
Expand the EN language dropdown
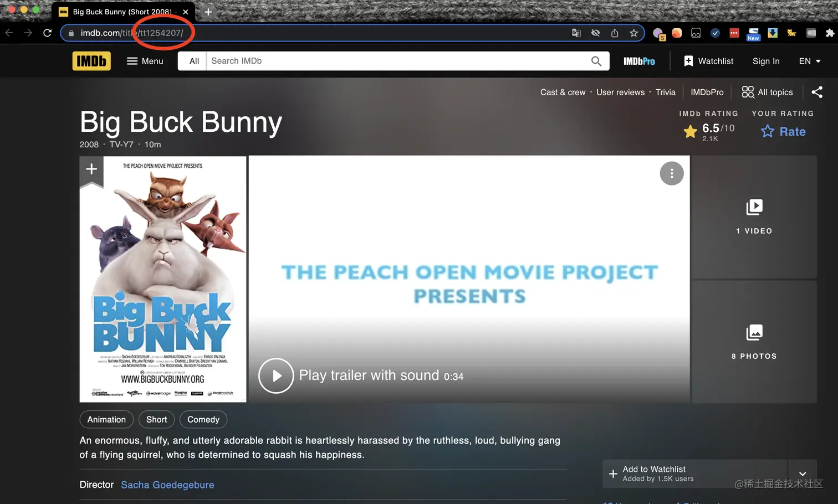click(810, 61)
